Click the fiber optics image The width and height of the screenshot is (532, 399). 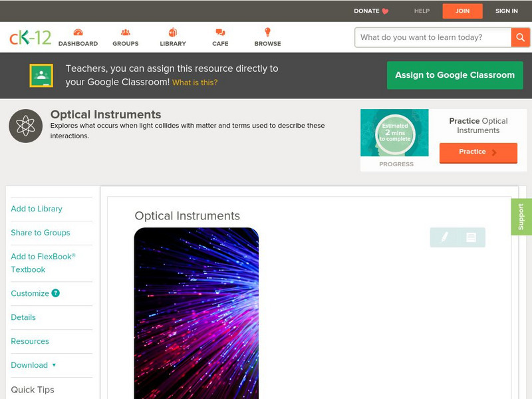(x=196, y=313)
